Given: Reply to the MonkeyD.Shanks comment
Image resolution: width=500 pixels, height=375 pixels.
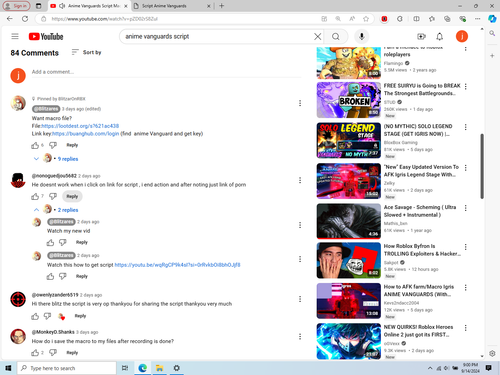Looking at the screenshot, I should coord(72,353).
